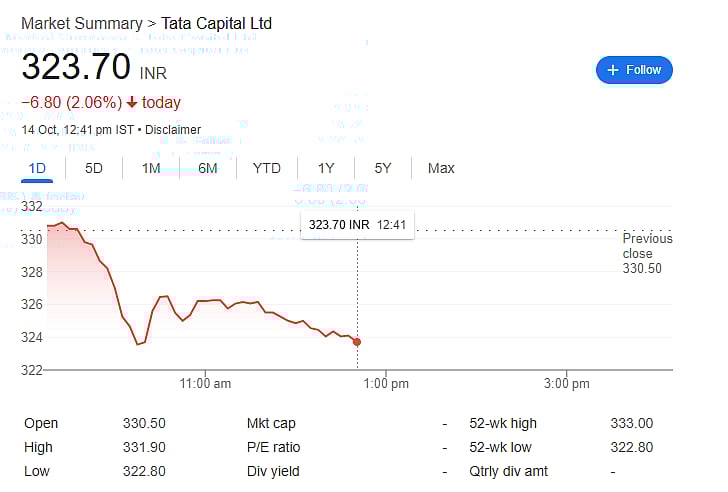
Task: Click the chart line's lowest dip point
Action: (x=138, y=344)
